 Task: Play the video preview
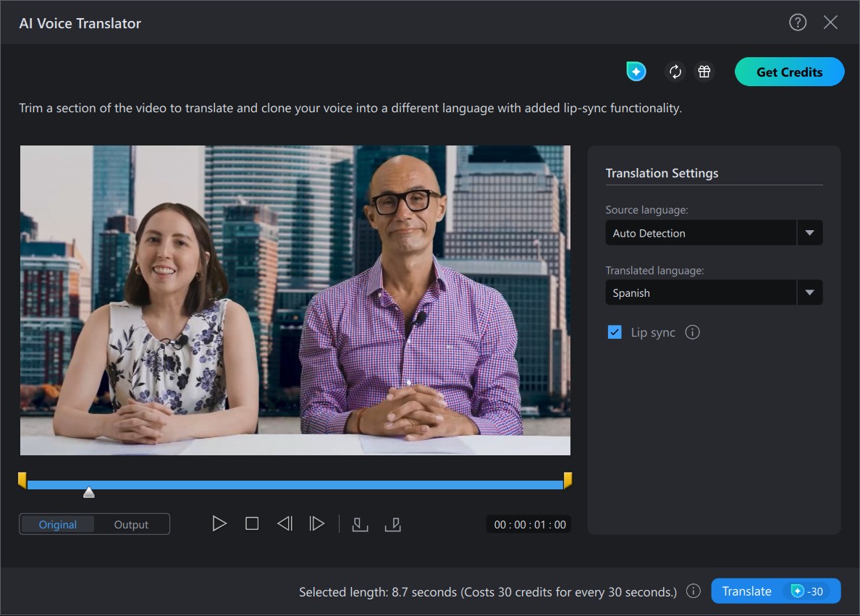tap(219, 523)
